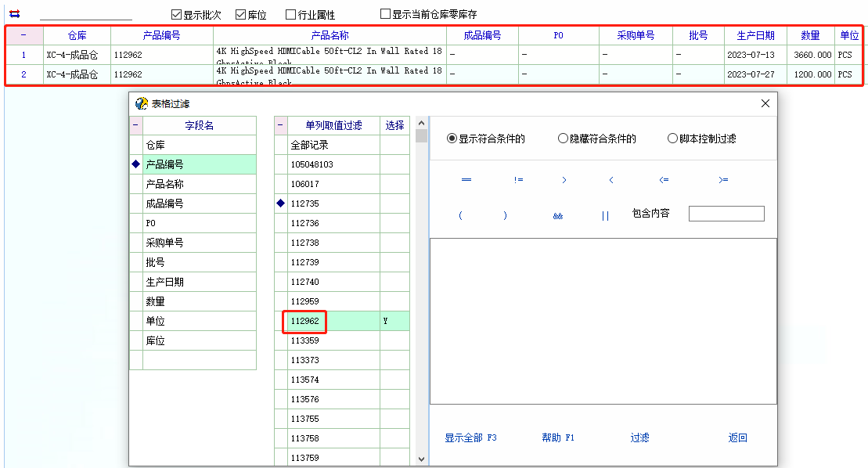The height and width of the screenshot is (468, 868).
Task: Collapse the 字段名 list minus button
Action: [135, 125]
